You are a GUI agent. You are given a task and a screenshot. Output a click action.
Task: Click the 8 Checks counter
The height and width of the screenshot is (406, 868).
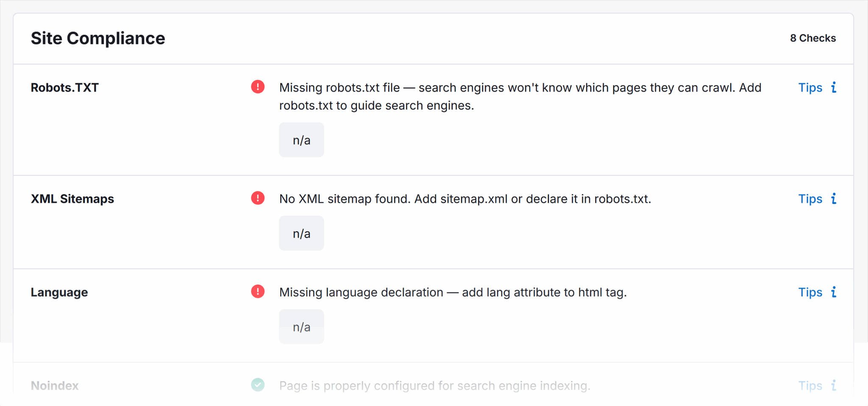pyautogui.click(x=812, y=38)
